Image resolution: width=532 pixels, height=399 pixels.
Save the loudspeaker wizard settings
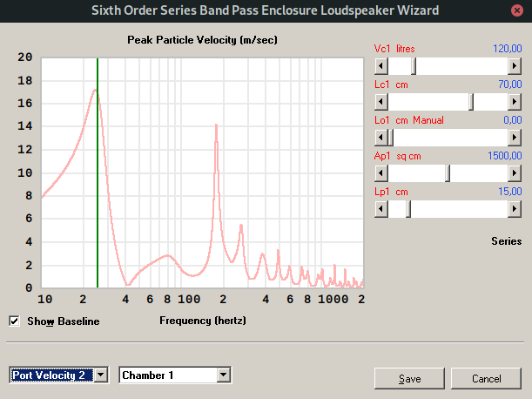[x=409, y=378]
